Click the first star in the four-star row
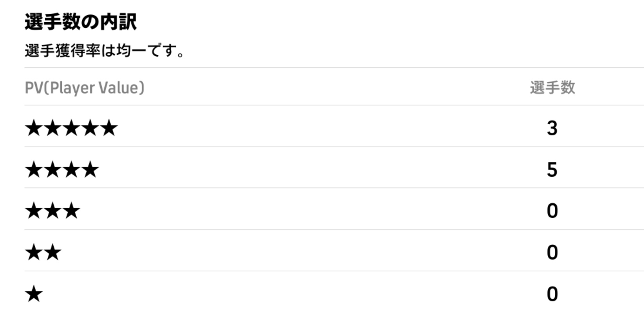Viewport: 644px width, 319px height. 34,170
